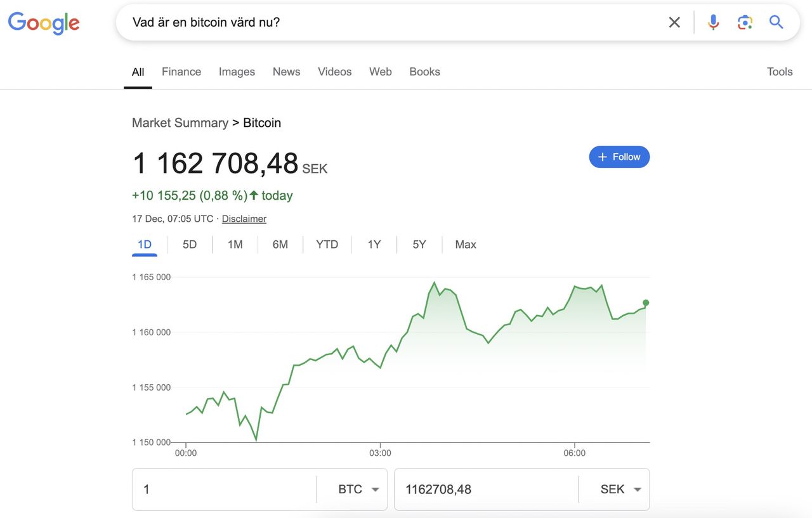Select the 1M chart range
This screenshot has width=812, height=518.
click(x=235, y=245)
